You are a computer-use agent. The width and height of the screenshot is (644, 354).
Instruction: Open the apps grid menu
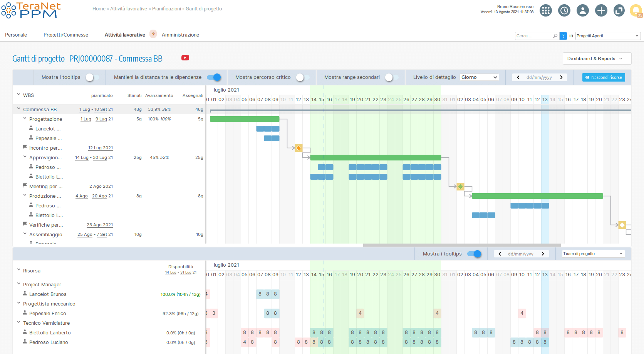tap(546, 10)
